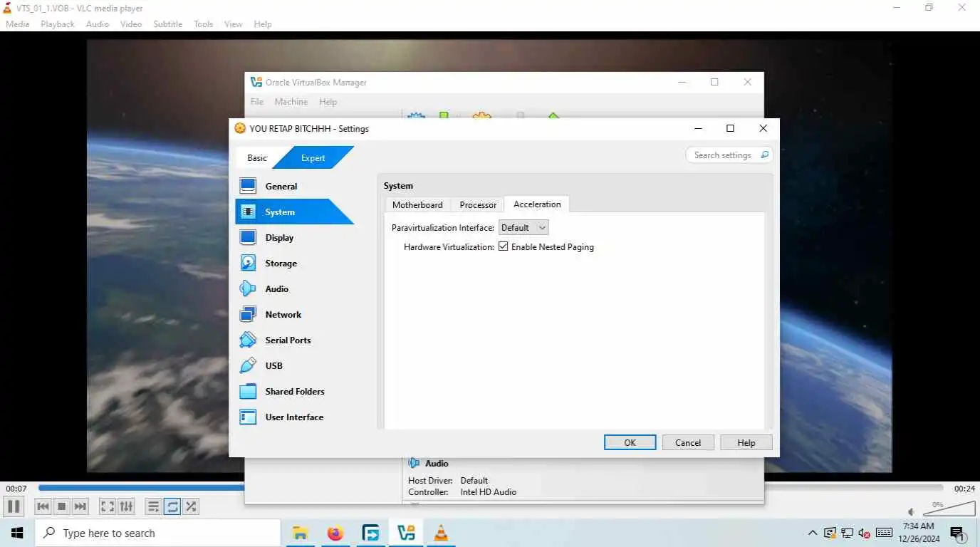Viewport: 980px width, 547px height.
Task: Open VLC Help menu
Action: (263, 24)
